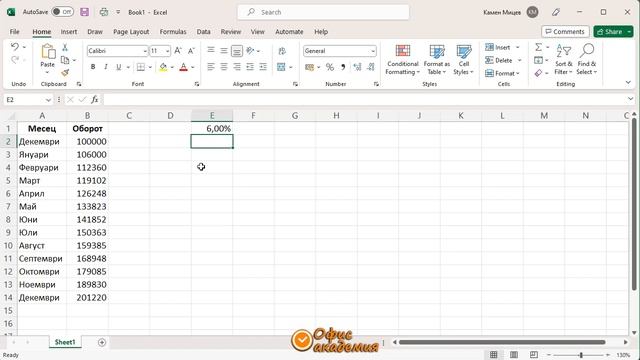The width and height of the screenshot is (640, 360).
Task: Click the Align Left icon
Action: pyautogui.click(x=211, y=67)
